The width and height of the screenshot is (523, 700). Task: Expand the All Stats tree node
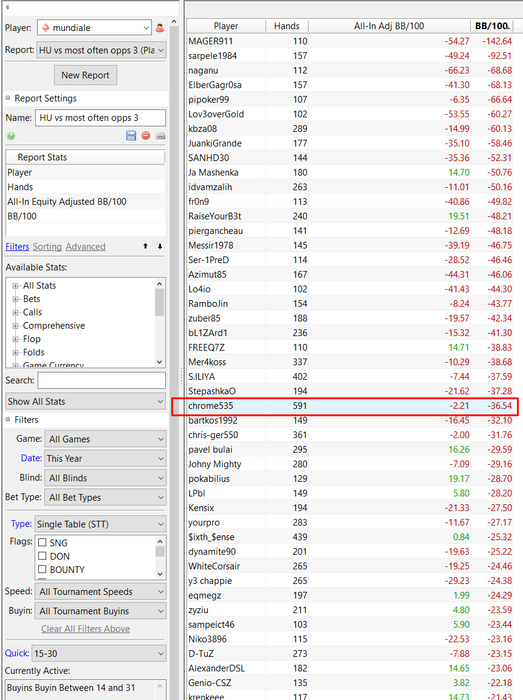[15, 286]
